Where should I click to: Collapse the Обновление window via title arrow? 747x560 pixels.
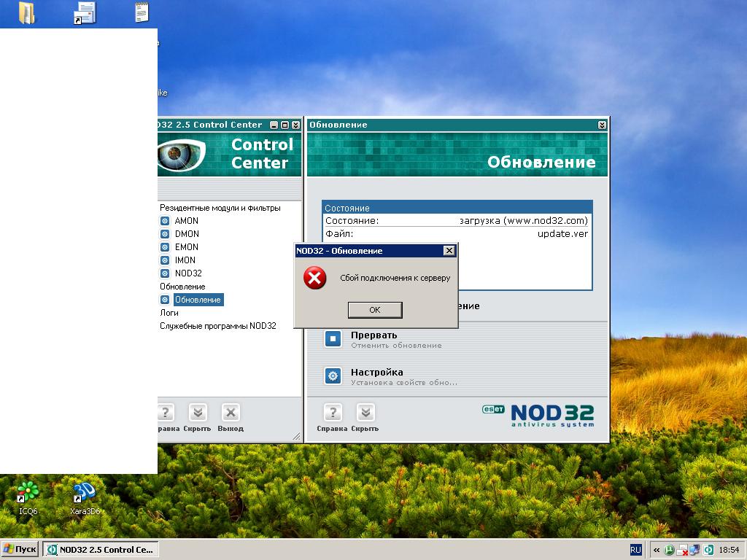point(602,125)
